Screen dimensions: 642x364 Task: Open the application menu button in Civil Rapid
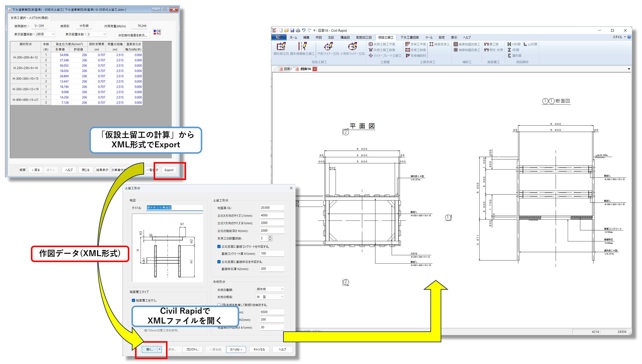pos(279,37)
